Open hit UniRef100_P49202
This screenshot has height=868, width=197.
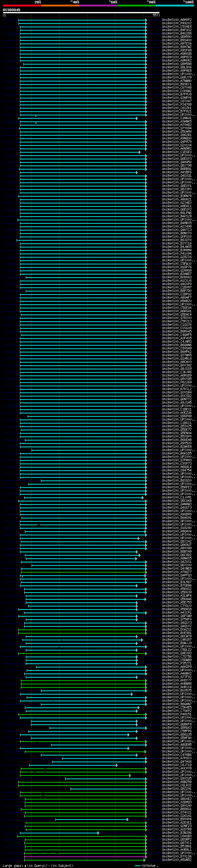pyautogui.click(x=177, y=23)
